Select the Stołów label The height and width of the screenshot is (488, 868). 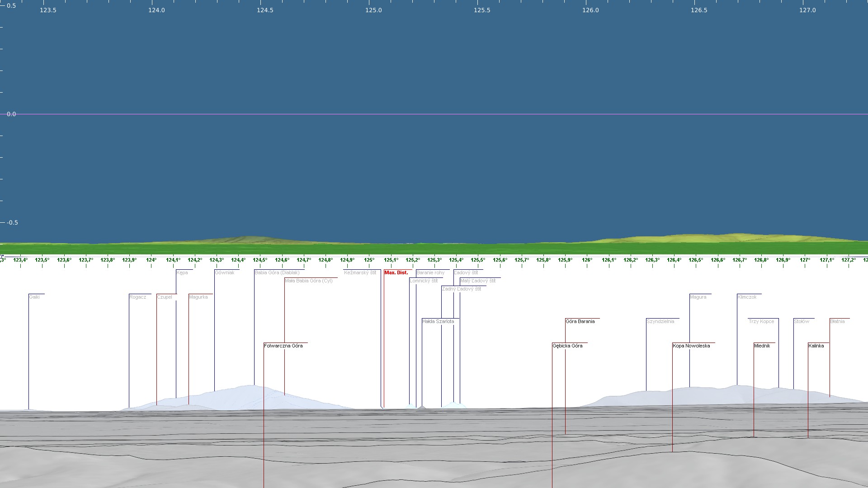click(802, 321)
